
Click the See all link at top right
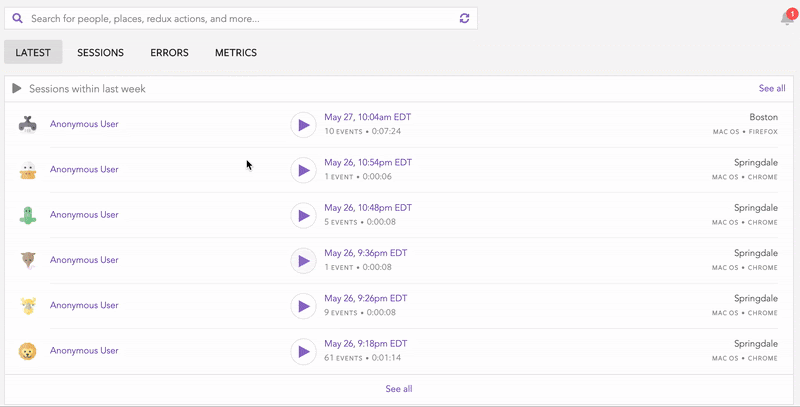coord(771,89)
